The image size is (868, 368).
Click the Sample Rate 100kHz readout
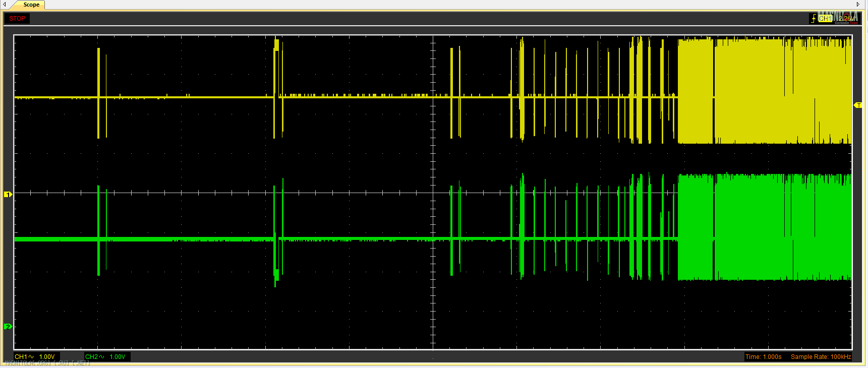(821, 357)
